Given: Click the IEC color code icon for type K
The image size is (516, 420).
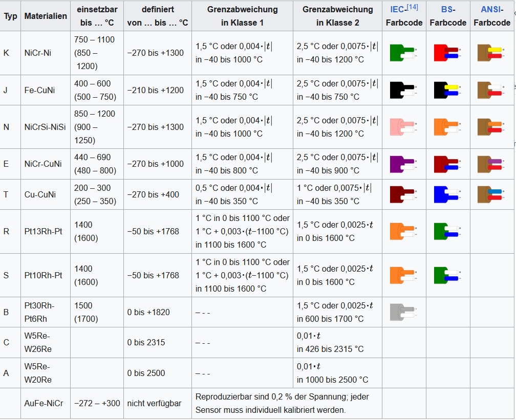Looking at the screenshot, I should [403, 53].
